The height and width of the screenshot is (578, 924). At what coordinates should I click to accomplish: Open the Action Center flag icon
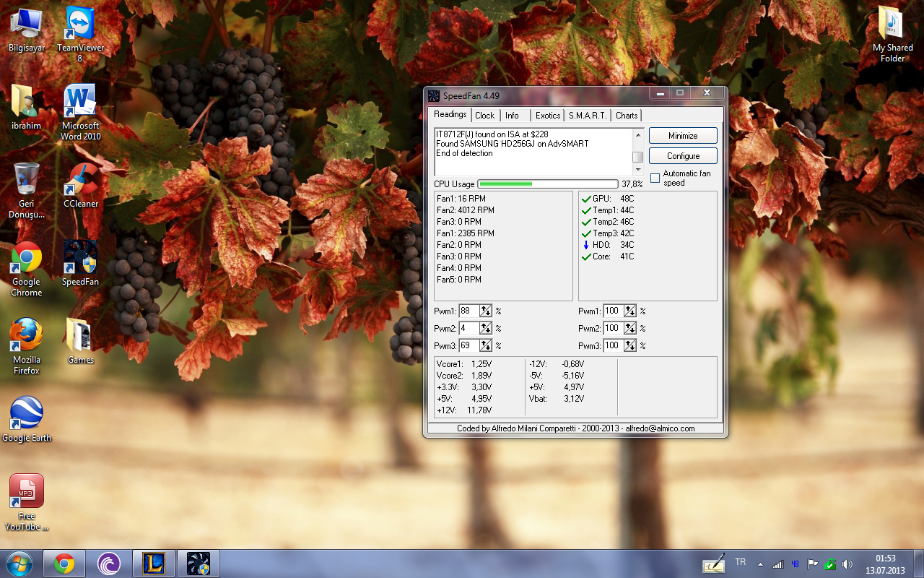812,564
